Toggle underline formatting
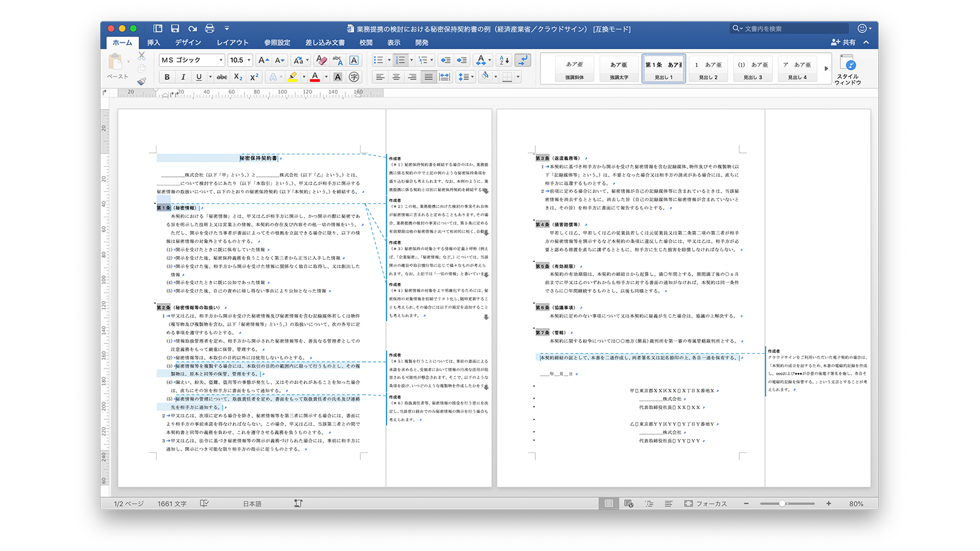The image size is (980, 551). pyautogui.click(x=198, y=77)
